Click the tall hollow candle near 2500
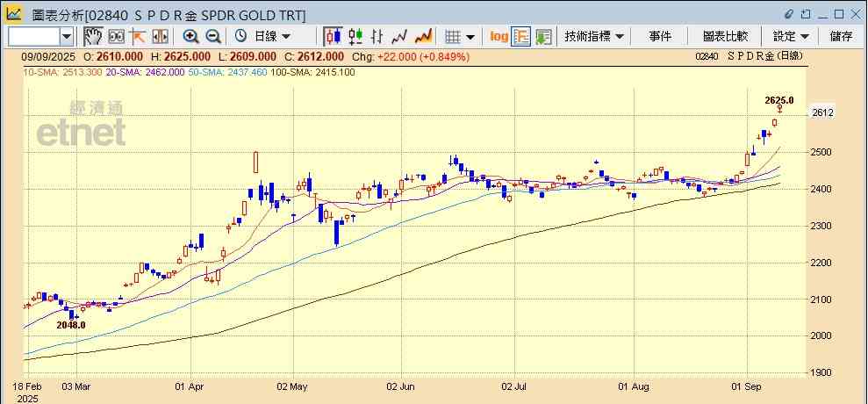 tap(255, 162)
